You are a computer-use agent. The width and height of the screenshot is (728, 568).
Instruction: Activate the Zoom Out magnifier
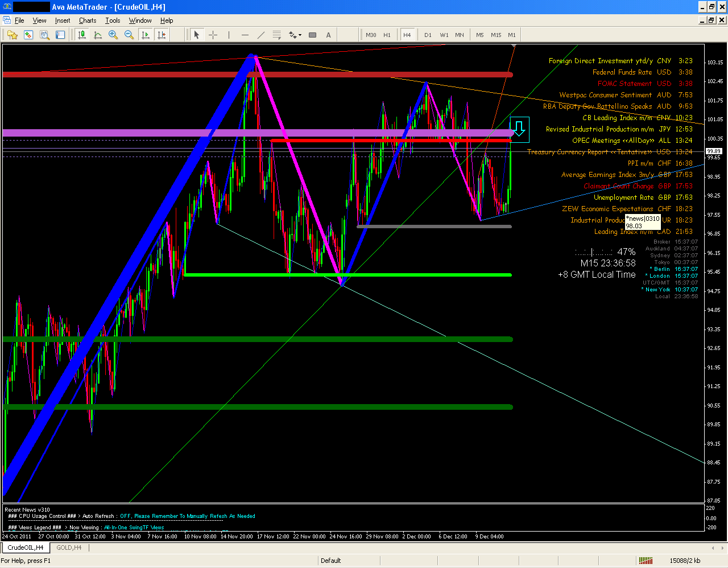[x=128, y=35]
